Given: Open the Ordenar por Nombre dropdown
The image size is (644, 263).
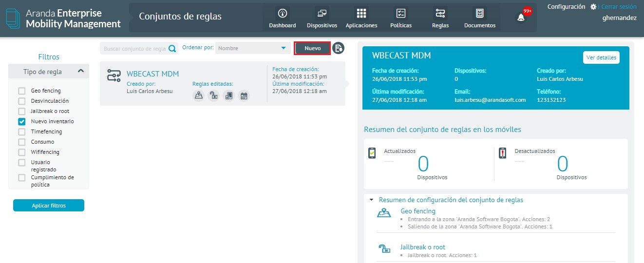Looking at the screenshot, I should (x=253, y=48).
